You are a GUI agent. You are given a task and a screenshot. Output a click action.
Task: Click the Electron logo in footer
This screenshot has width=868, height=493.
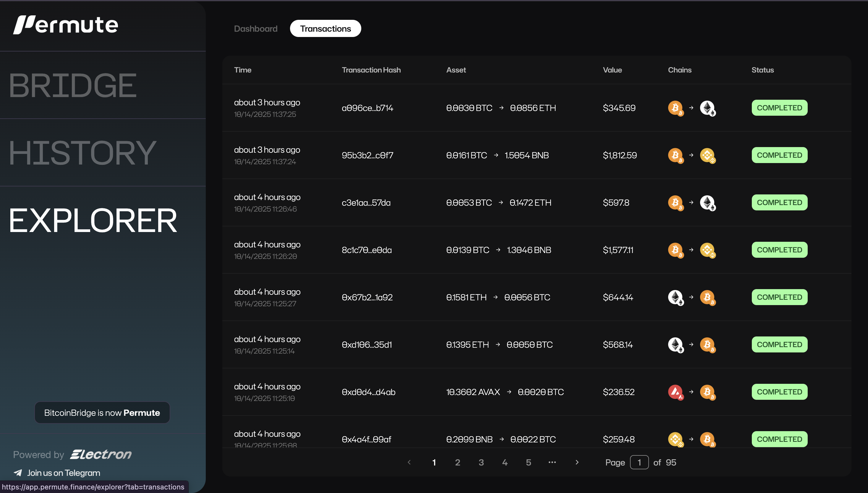101,455
